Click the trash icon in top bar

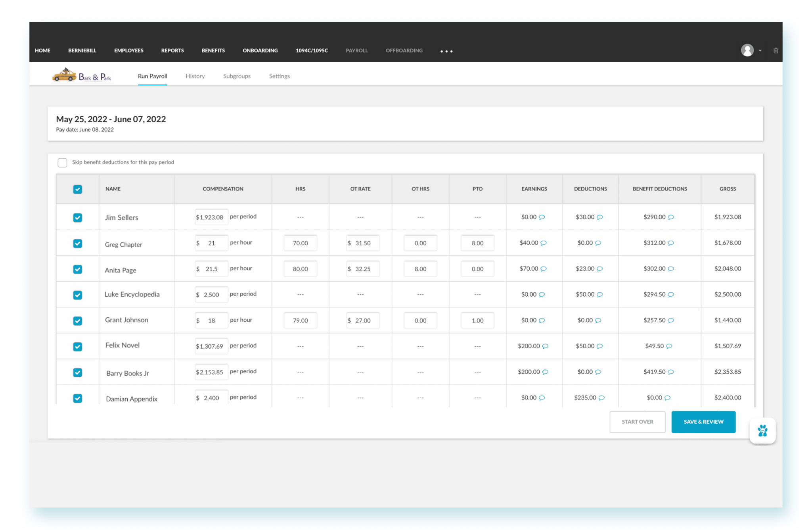(776, 50)
